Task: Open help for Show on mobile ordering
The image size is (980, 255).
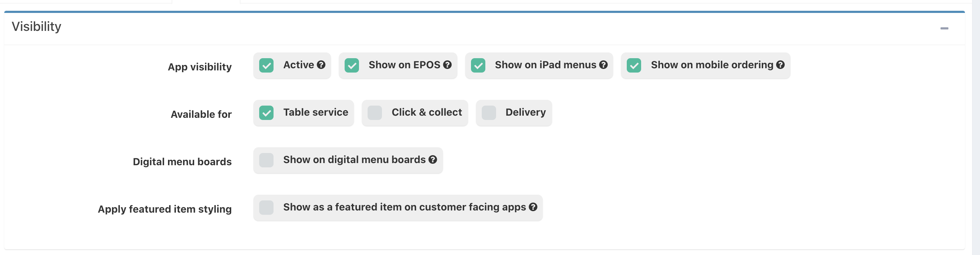Action: click(x=781, y=65)
